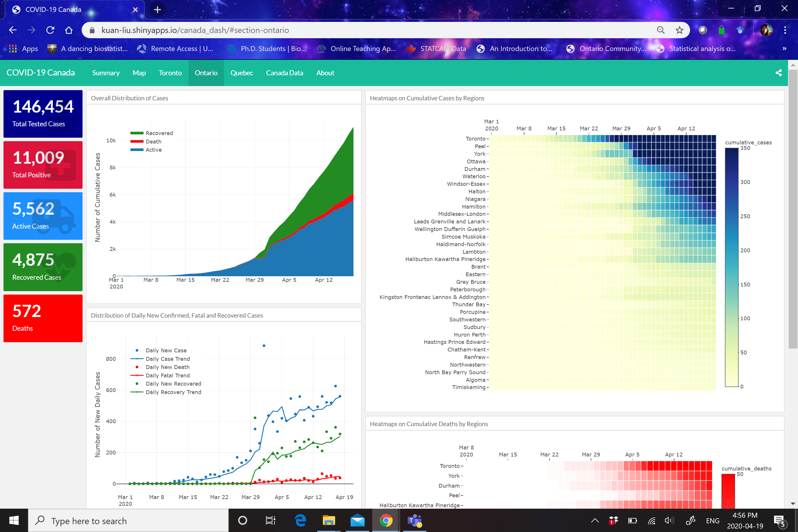Expand the hidden bookmarks overflow chevron

pyautogui.click(x=784, y=48)
